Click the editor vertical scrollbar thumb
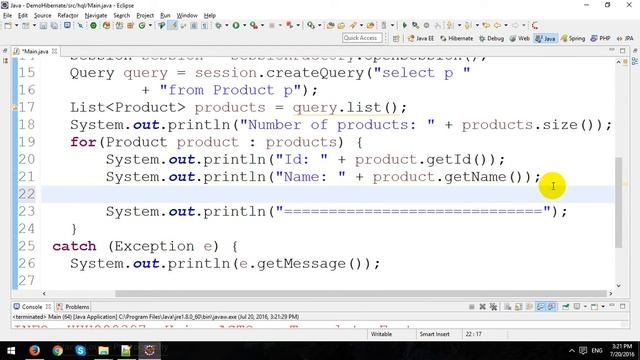This screenshot has width=640, height=360. 619,202
